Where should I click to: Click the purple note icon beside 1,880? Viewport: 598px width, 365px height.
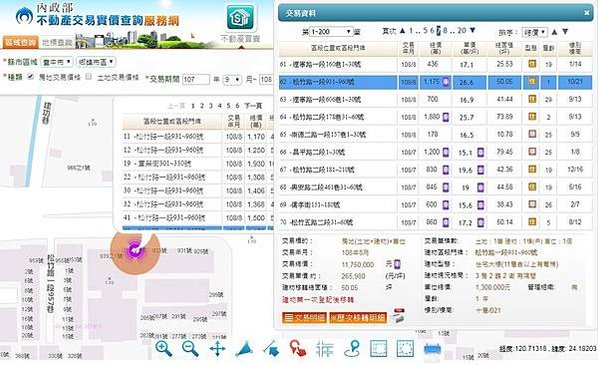pyautogui.click(x=445, y=117)
